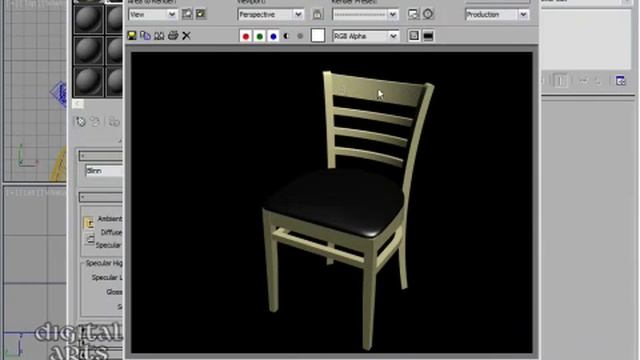Open the Render Preset dropdown

coord(365,14)
